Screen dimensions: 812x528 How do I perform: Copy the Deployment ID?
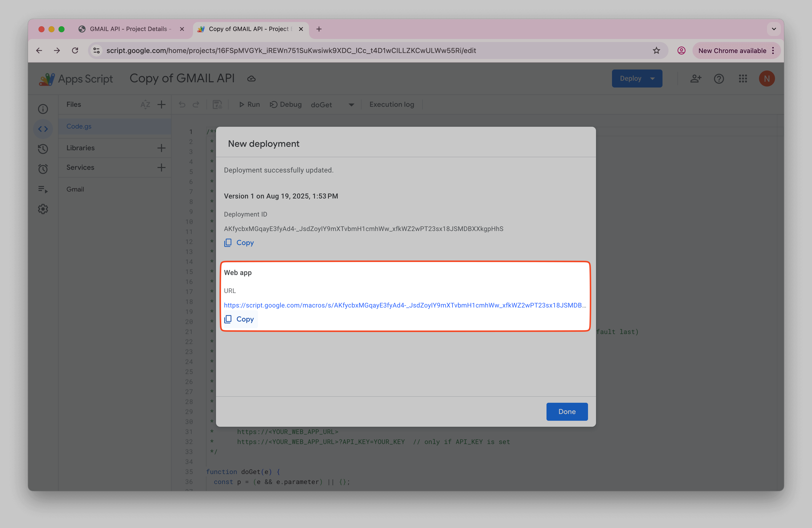coord(239,242)
